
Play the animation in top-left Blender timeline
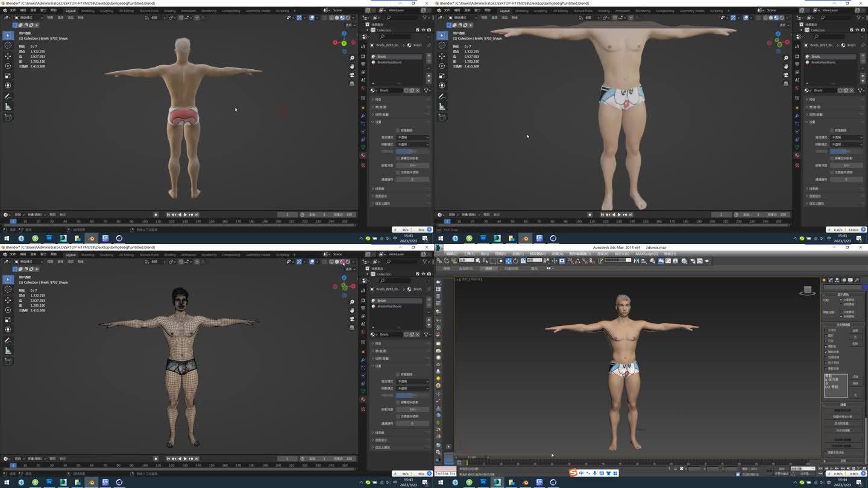click(185, 214)
